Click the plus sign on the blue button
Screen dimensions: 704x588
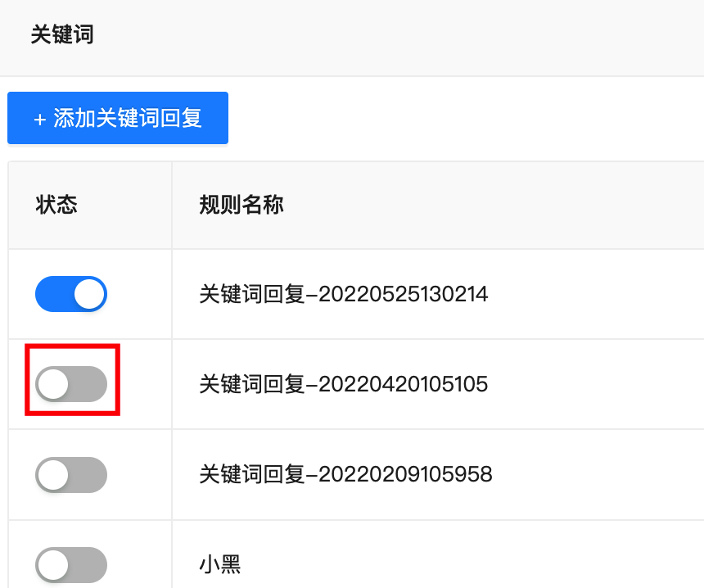coord(38,118)
